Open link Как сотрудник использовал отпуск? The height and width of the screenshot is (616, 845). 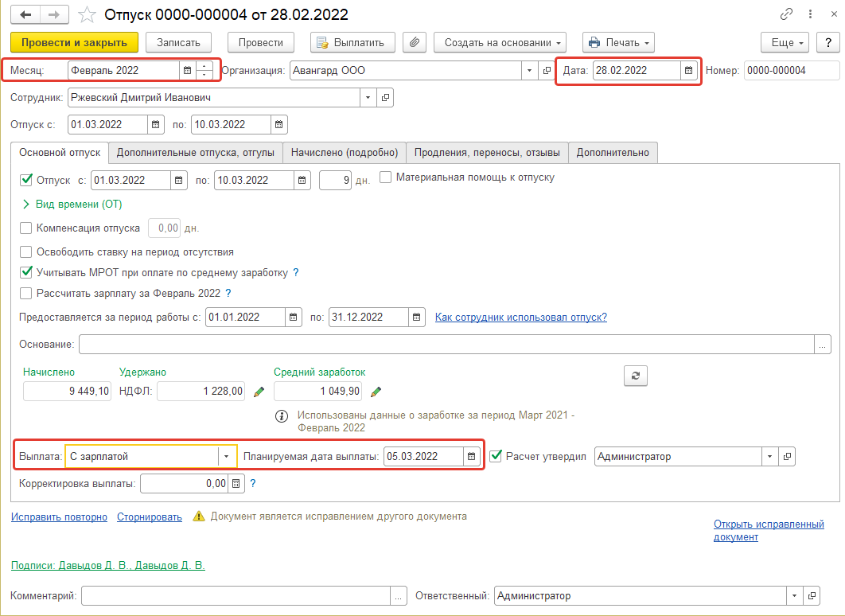521,317
